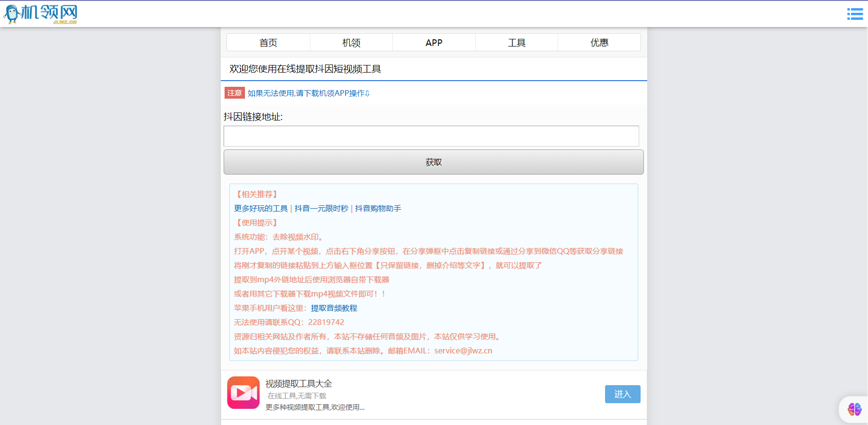
Task: Select the APP navigation tab
Action: (434, 43)
